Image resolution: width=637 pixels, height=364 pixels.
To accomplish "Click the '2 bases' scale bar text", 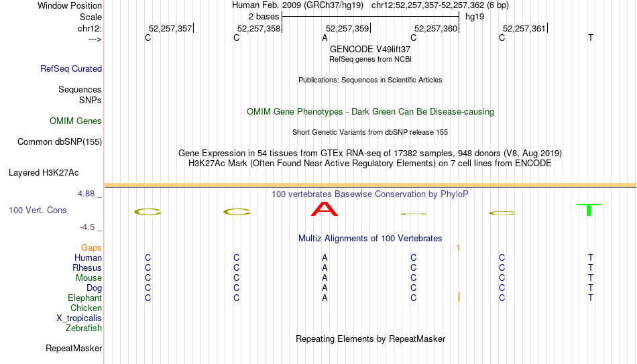I will coord(264,17).
